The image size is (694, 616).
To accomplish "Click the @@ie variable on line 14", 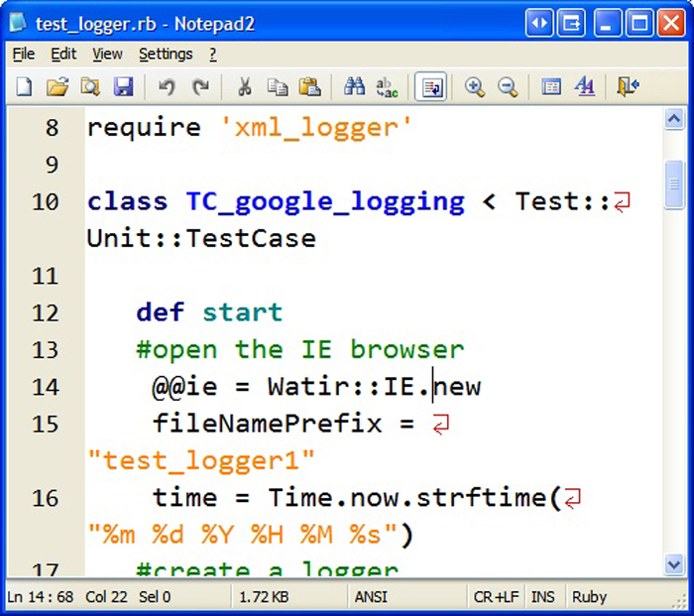I will (184, 387).
